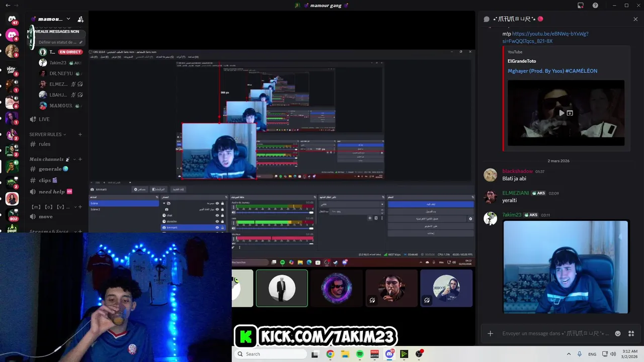Open 7akim23's username in chat
Screen dimensions: 644x362
(x=512, y=215)
